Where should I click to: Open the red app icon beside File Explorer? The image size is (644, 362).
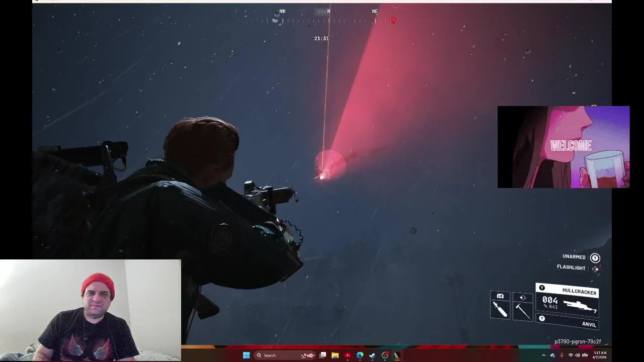[x=348, y=355]
